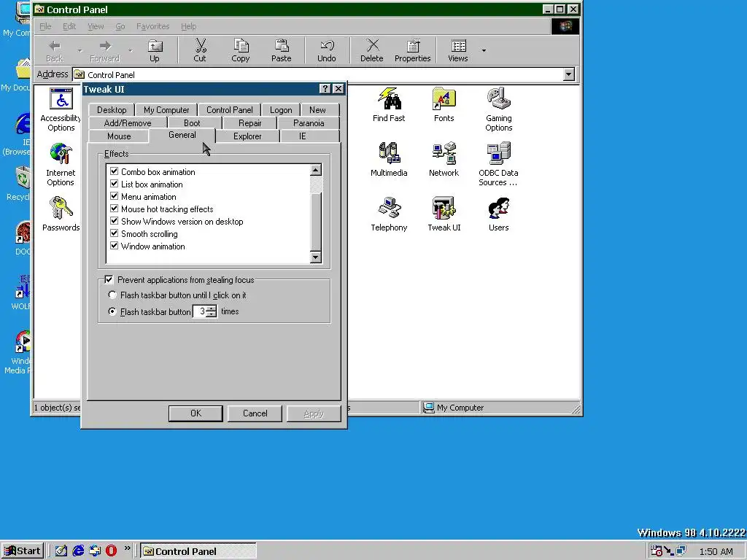Select Flash taskbar button until I click on it
Image resolution: width=747 pixels, height=560 pixels.
pyautogui.click(x=112, y=295)
